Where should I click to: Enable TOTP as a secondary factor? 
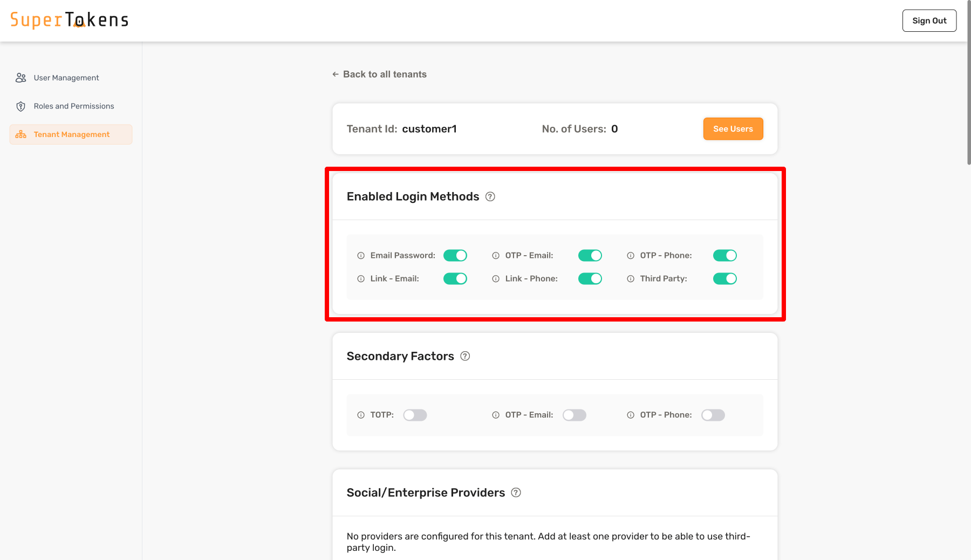(x=415, y=415)
